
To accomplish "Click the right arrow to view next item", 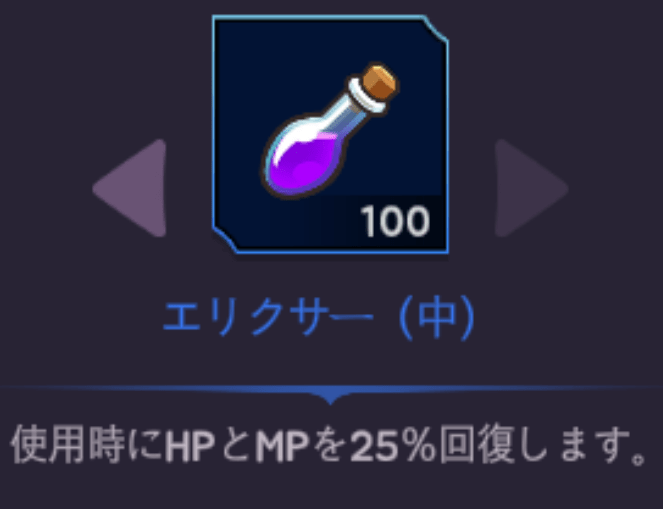I will pos(528,188).
